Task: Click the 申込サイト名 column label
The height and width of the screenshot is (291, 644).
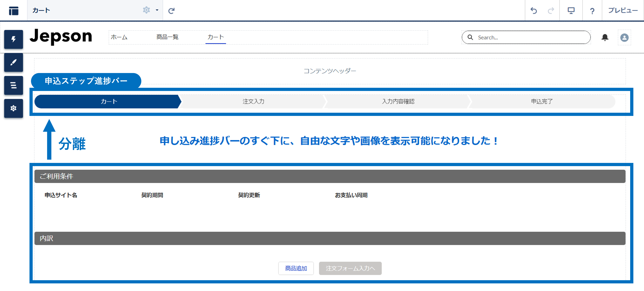Action: 61,195
